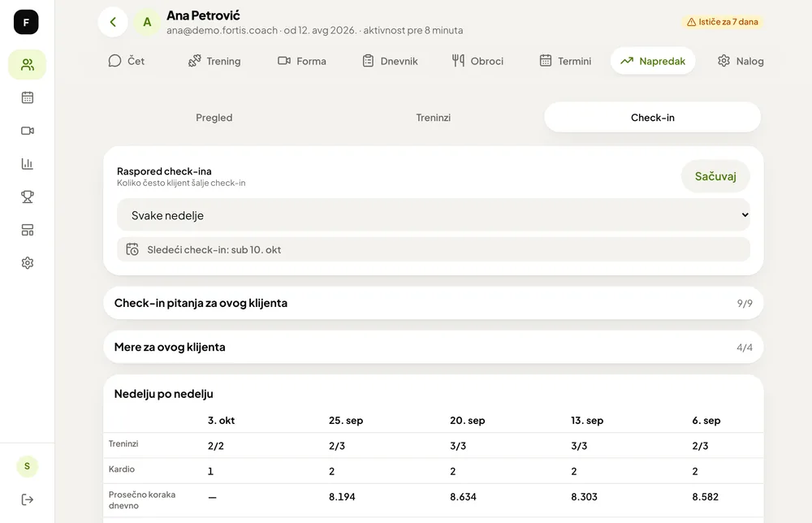Click the 2/2 Treninzi value for 3. okt
Image resolution: width=812 pixels, height=523 pixels.
[x=216, y=446]
